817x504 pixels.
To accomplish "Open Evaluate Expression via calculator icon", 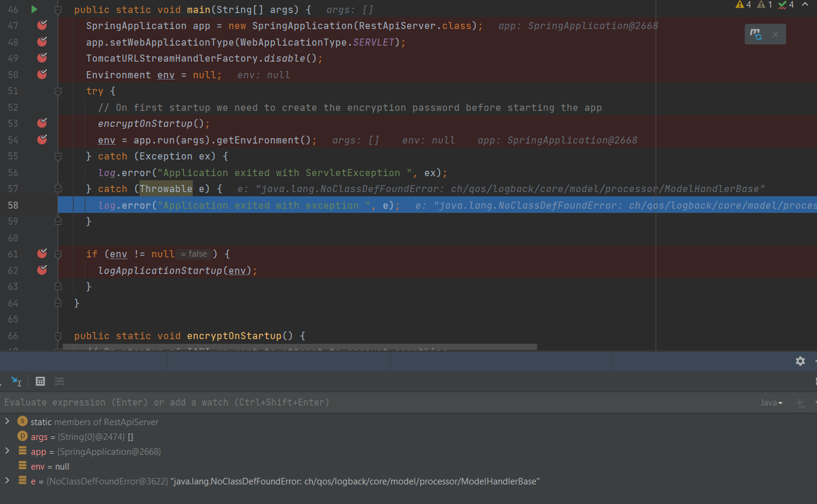I will 40,381.
